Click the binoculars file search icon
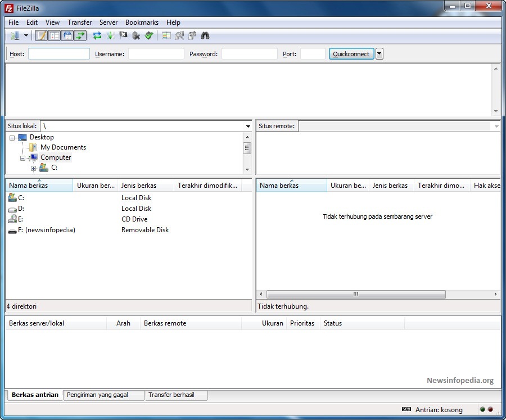 (205, 35)
